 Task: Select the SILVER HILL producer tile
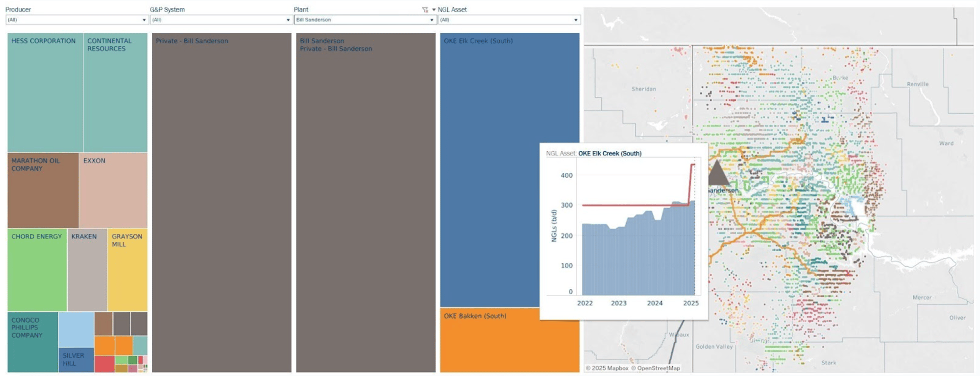pyautogui.click(x=76, y=360)
